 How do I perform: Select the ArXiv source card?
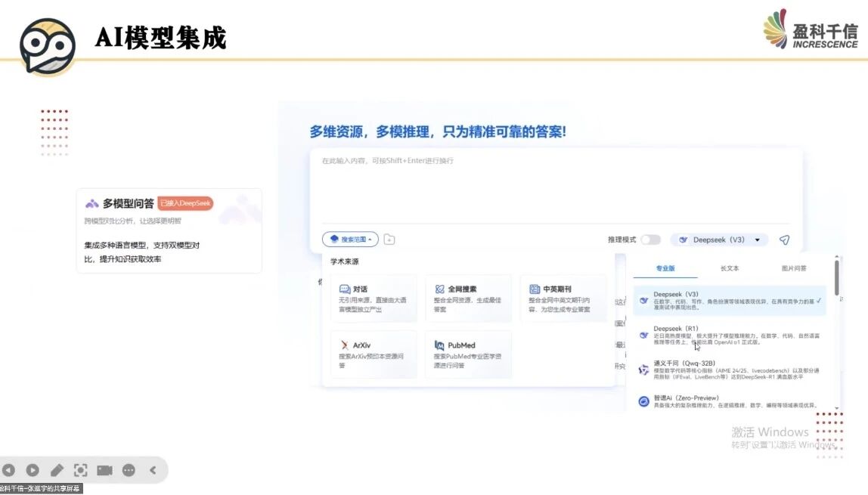point(374,354)
